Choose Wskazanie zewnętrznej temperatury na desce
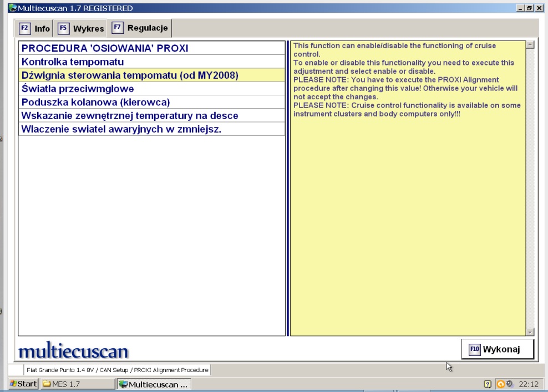Viewport: 548px width, 392px height. [130, 115]
